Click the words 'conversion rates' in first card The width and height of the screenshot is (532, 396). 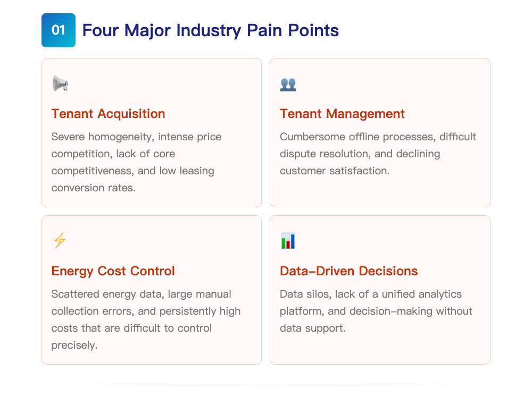tap(93, 188)
